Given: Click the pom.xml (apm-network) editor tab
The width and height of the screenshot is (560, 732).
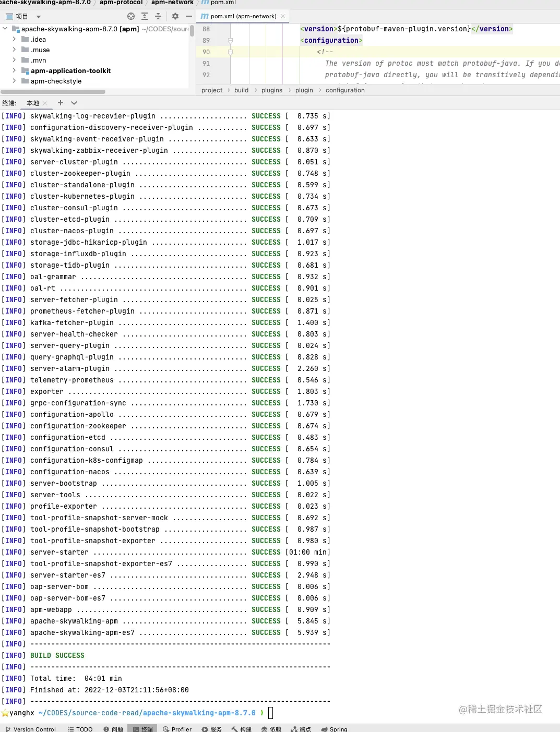Looking at the screenshot, I should (243, 16).
